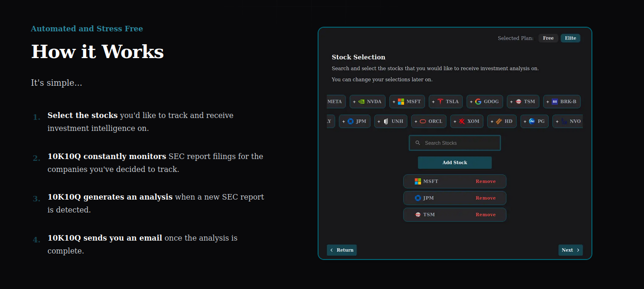
Task: Click 'Select the stocks' step text
Action: tap(83, 115)
